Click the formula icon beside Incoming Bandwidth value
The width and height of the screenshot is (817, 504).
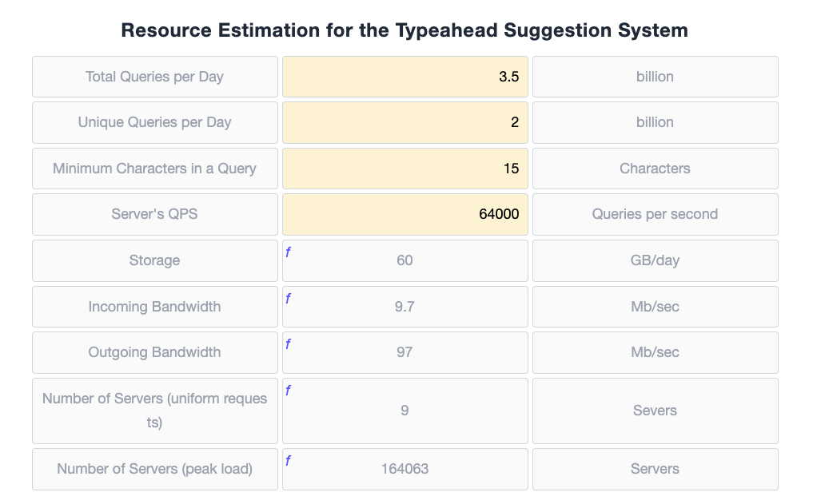[x=288, y=299]
